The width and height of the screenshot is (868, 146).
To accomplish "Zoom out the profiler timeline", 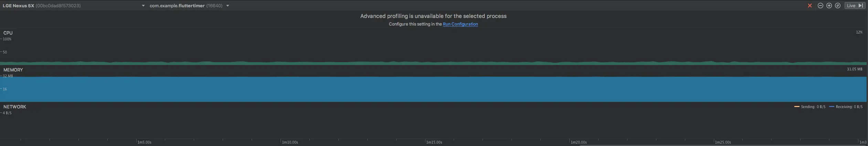I will tap(820, 6).
